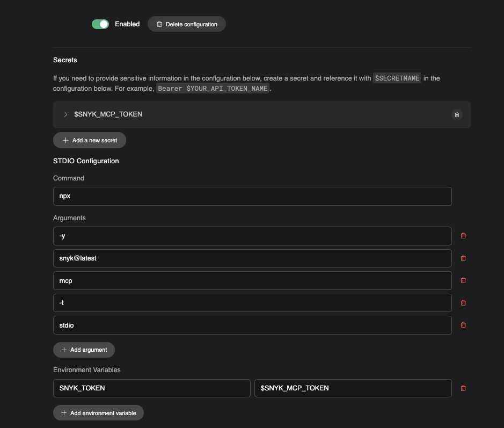The height and width of the screenshot is (428, 504).
Task: Expand the $SNYK_MCP_TOKEN secret row
Action: point(65,114)
